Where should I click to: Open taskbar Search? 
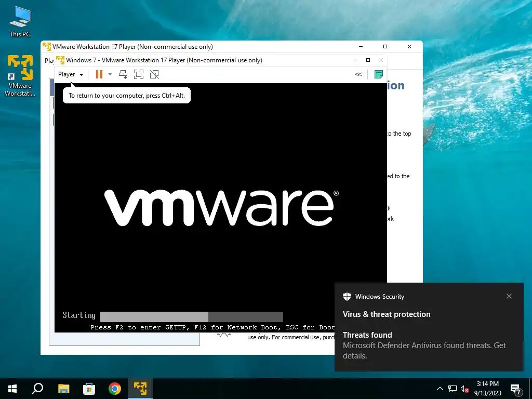37,389
